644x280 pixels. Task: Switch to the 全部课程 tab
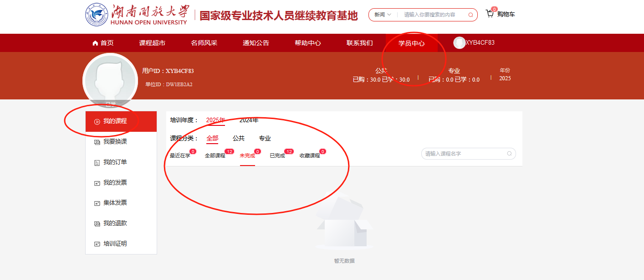click(x=215, y=156)
